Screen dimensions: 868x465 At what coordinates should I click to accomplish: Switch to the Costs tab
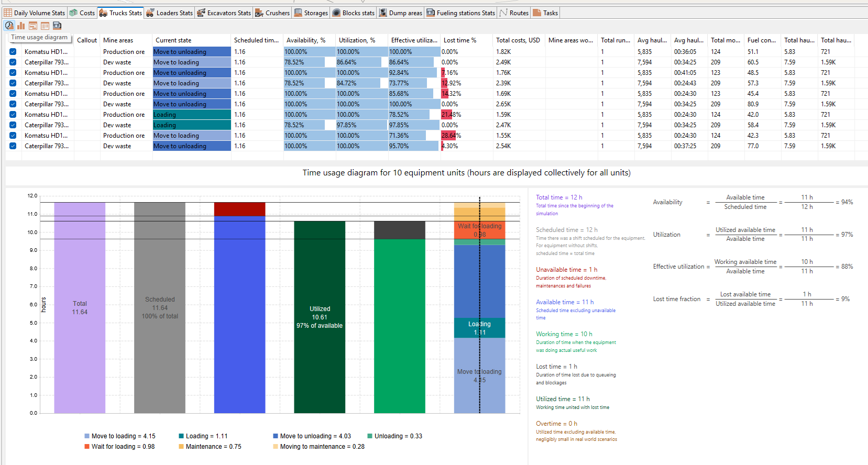82,13
